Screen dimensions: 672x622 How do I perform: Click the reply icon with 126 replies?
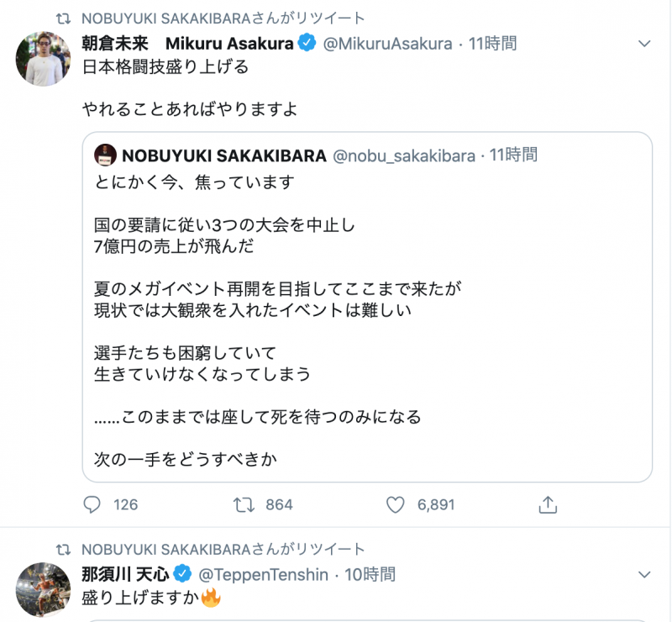tap(92, 504)
